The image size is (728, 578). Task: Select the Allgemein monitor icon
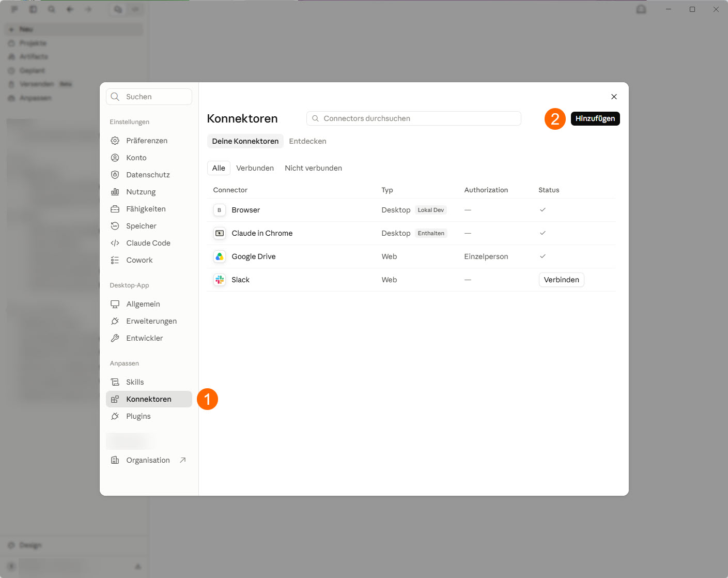click(115, 304)
